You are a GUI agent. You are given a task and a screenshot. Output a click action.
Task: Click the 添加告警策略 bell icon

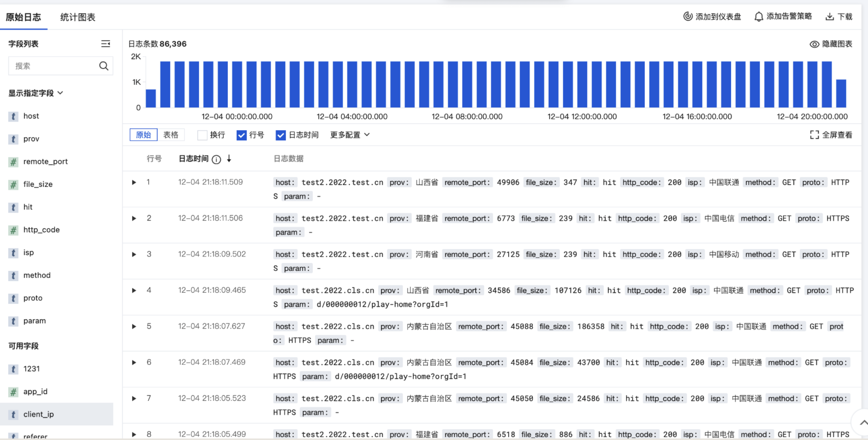[759, 16]
